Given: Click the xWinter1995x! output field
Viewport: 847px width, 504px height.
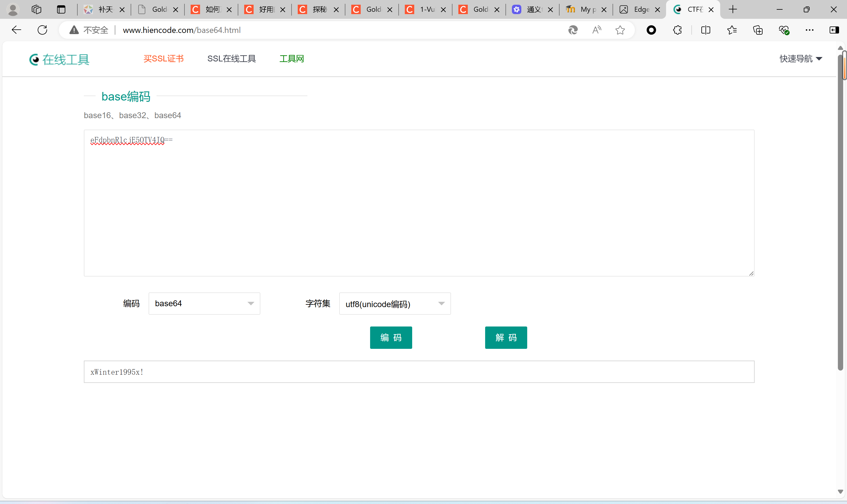Looking at the screenshot, I should [x=419, y=372].
